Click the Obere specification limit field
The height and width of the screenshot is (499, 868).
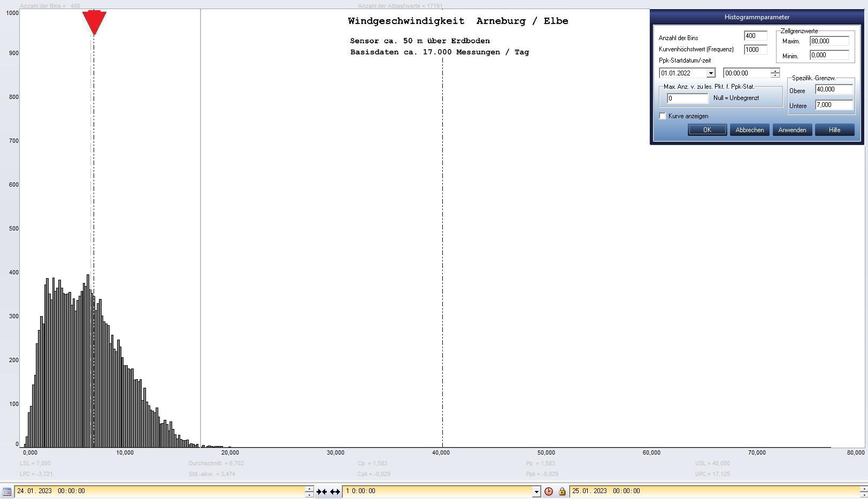833,89
